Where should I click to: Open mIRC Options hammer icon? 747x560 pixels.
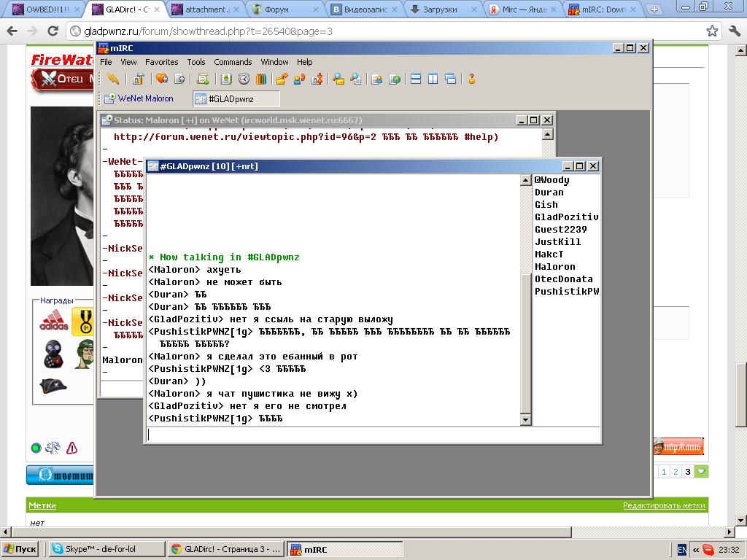138,79
